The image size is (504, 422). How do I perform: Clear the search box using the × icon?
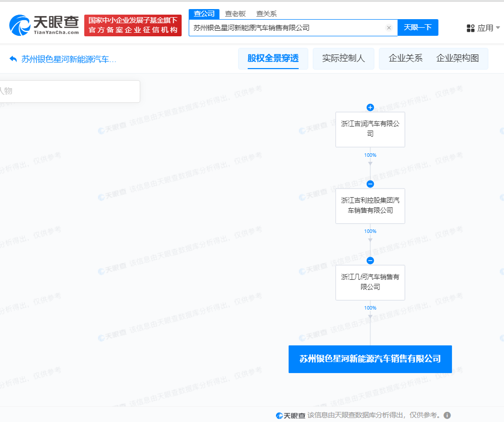point(388,28)
